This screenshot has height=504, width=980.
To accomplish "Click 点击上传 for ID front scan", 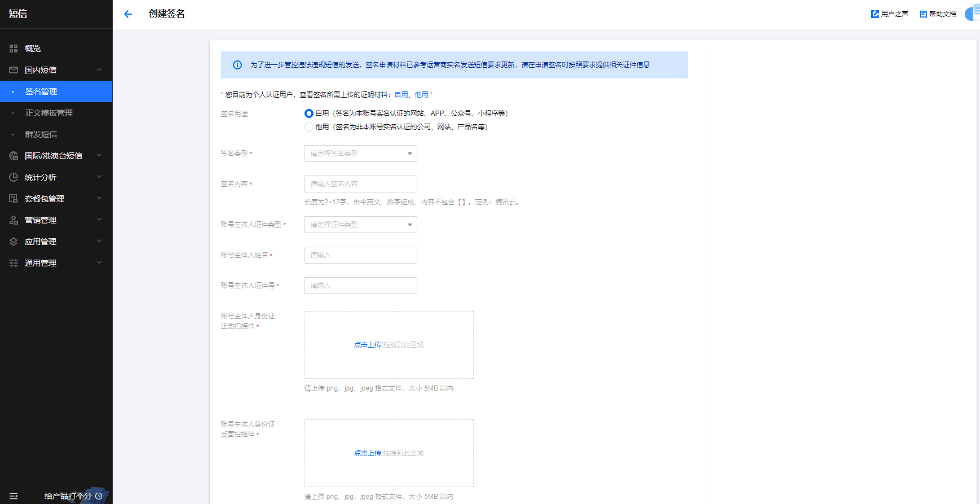I will [367, 345].
